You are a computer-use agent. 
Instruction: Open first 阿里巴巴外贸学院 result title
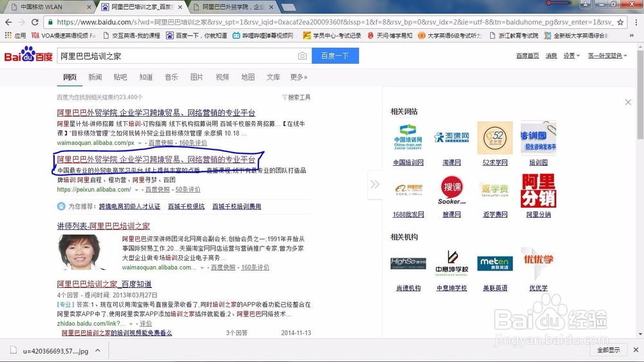click(156, 113)
